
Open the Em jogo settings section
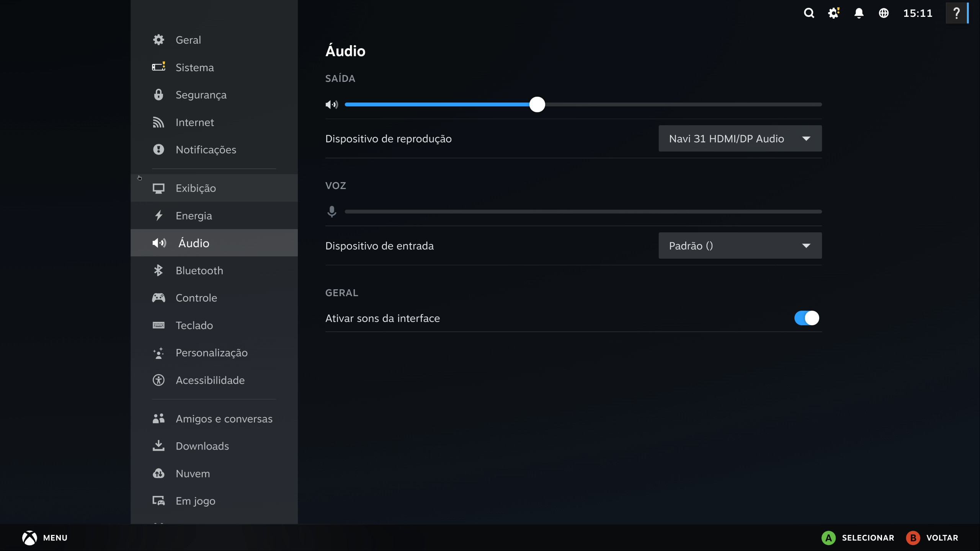(196, 500)
